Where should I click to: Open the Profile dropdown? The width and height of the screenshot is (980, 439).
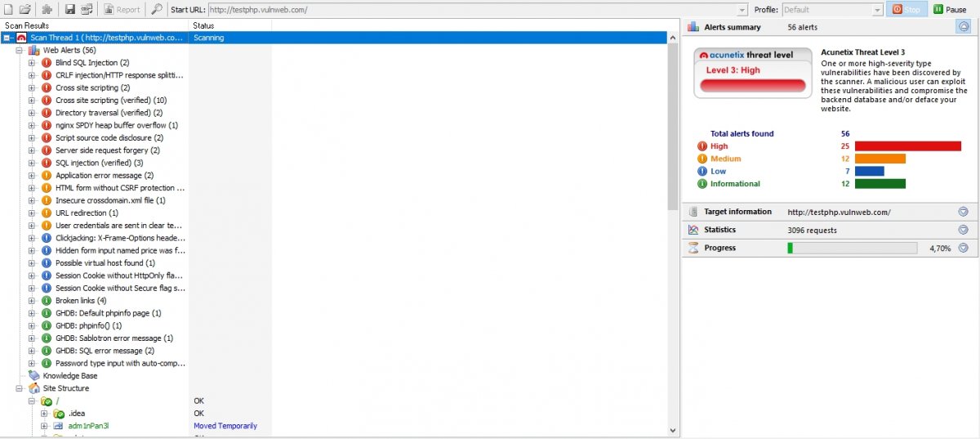pyautogui.click(x=832, y=10)
